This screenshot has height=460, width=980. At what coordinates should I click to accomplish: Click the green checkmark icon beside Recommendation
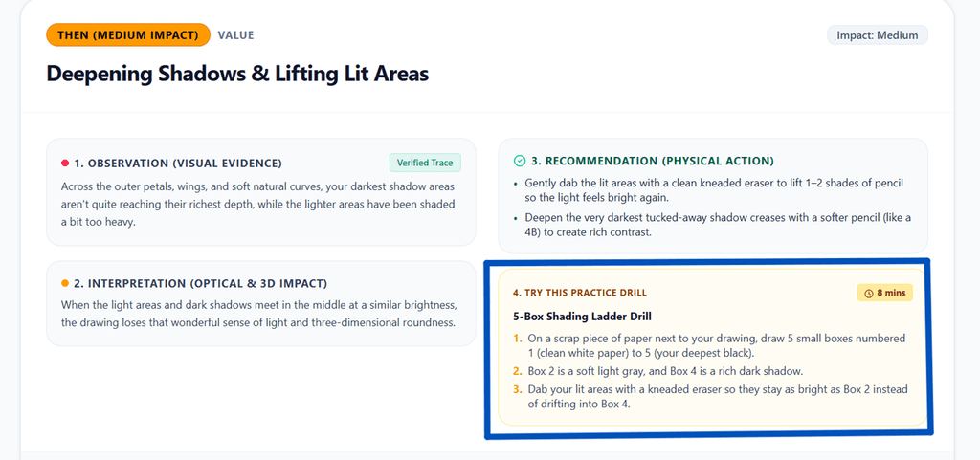(x=519, y=161)
